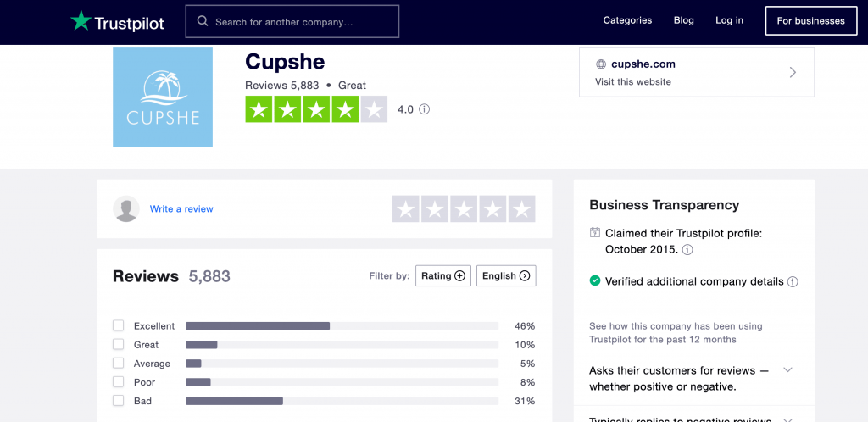868x422 pixels.
Task: Focus the 'Search for another company' field
Action: [292, 21]
